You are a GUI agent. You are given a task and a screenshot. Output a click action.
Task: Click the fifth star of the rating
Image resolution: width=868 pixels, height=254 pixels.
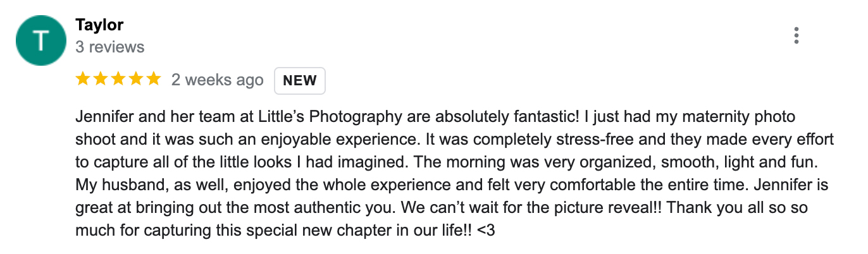(x=154, y=80)
